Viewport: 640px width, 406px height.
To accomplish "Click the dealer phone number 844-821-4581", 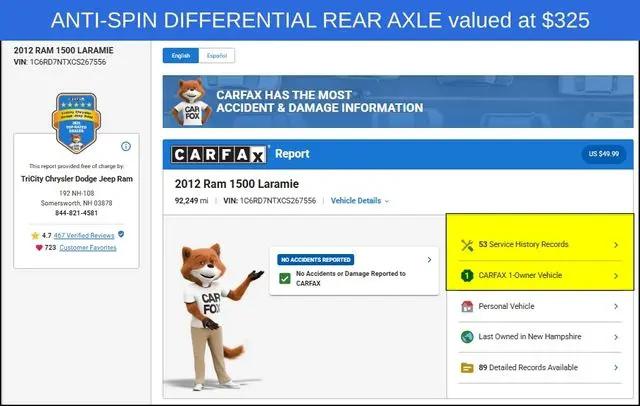I will 76,213.
